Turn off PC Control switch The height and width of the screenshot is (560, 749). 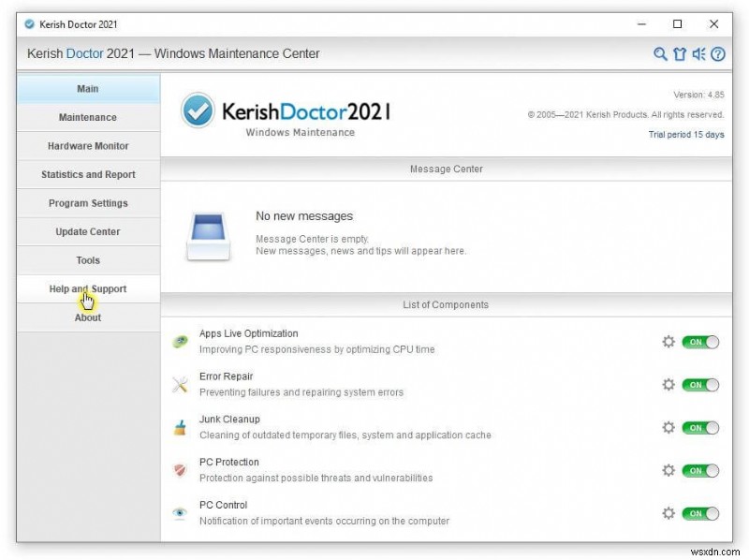[x=700, y=514]
